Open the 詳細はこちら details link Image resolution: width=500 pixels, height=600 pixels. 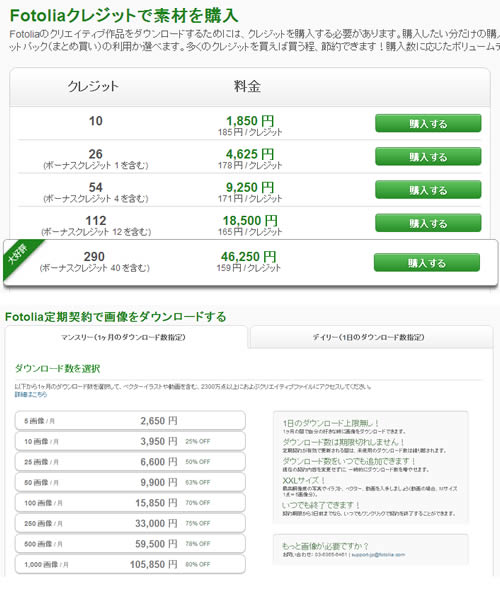coord(31,394)
